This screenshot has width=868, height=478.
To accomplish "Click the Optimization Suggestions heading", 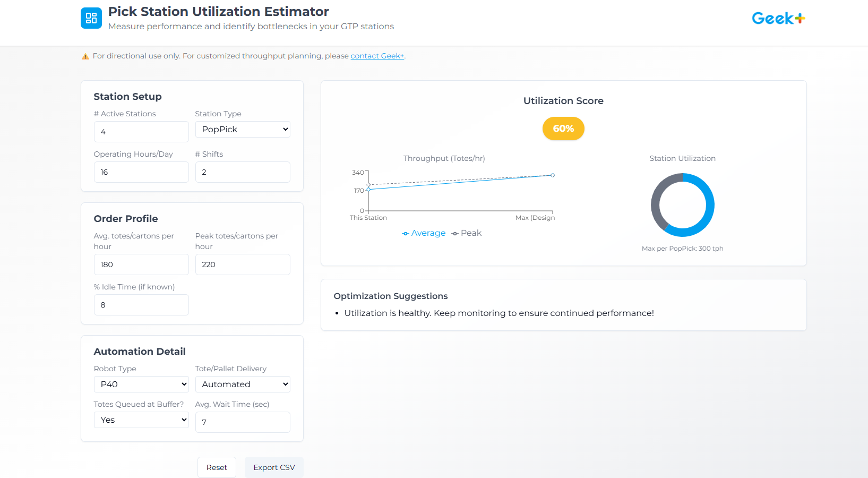I will [x=391, y=296].
